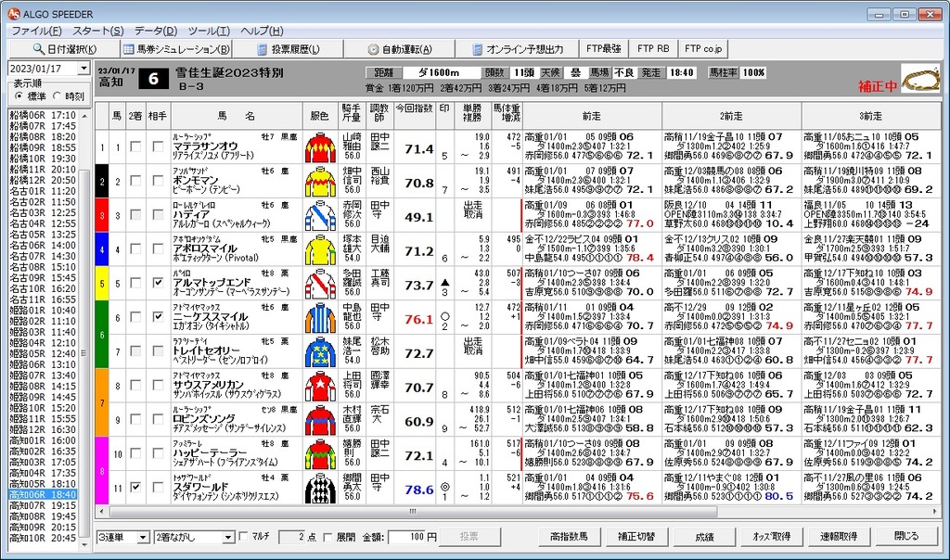The width and height of the screenshot is (950, 560).
Task: Start 自動運転 toolbar button
Action: [x=400, y=49]
